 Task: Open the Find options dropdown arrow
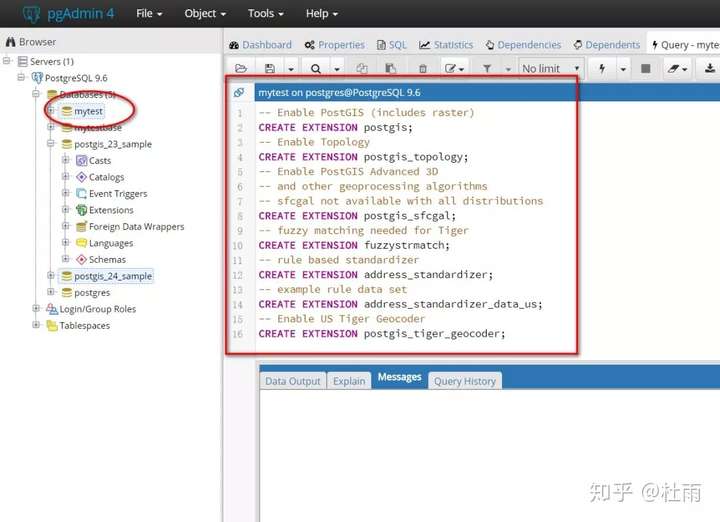337,69
